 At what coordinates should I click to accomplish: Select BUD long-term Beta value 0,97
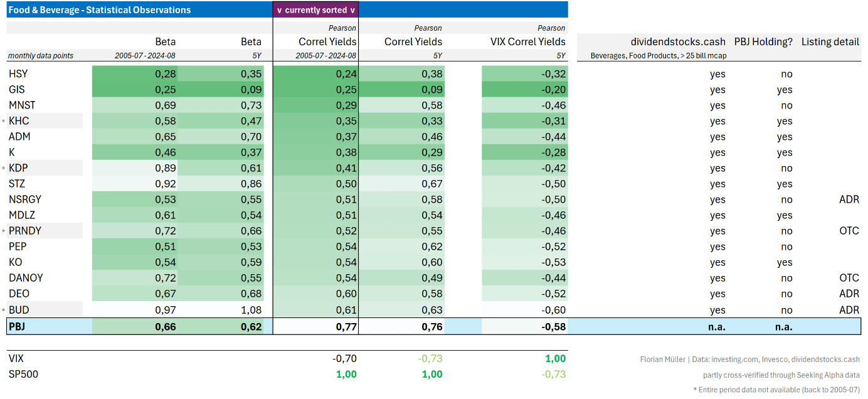click(x=166, y=310)
